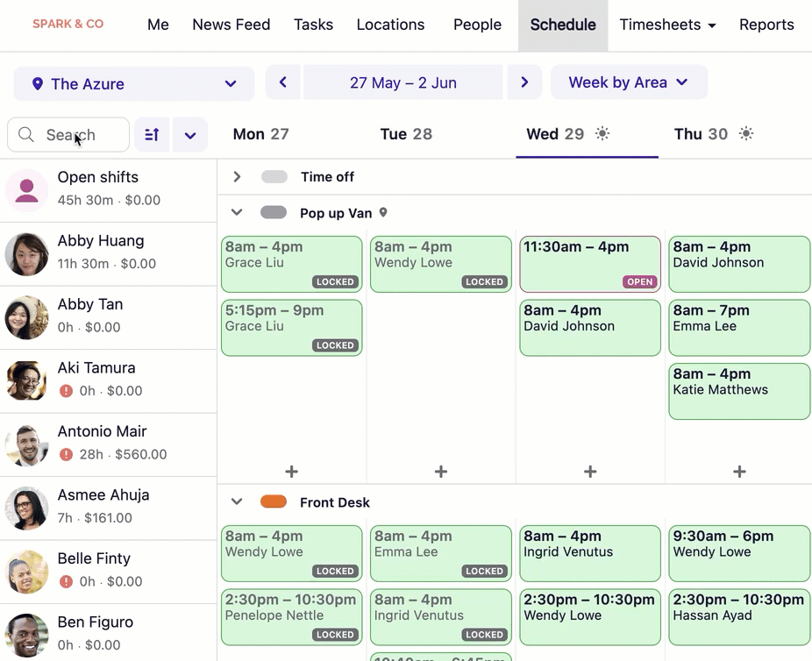Click LOCKED badge on Grace Liu 5:15pm shift
Viewport: 812px width, 661px height.
click(x=335, y=345)
